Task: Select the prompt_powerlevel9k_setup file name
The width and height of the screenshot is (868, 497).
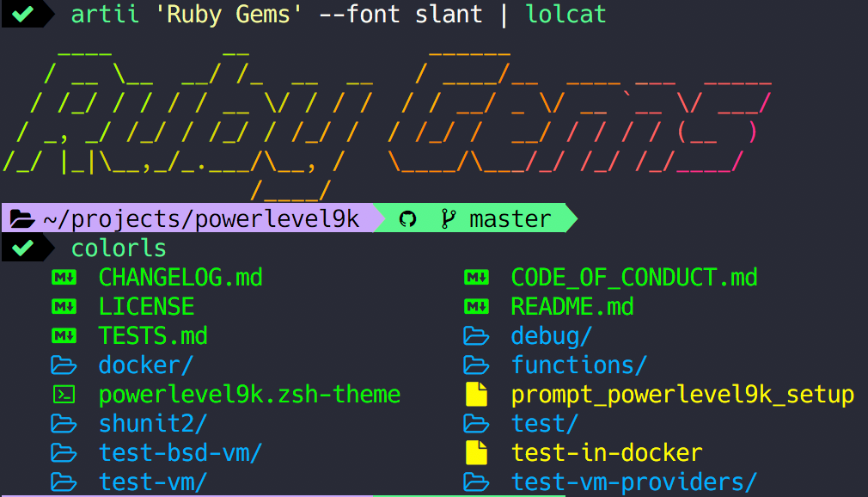Action: point(682,395)
